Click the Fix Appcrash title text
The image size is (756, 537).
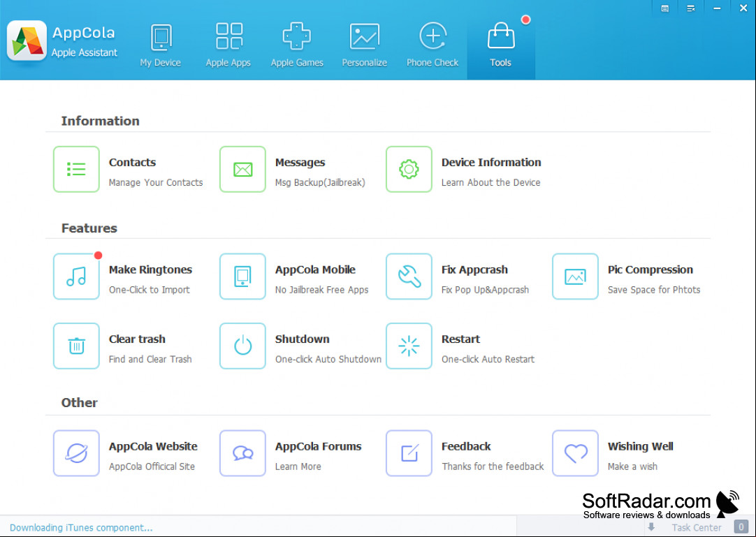click(x=475, y=270)
